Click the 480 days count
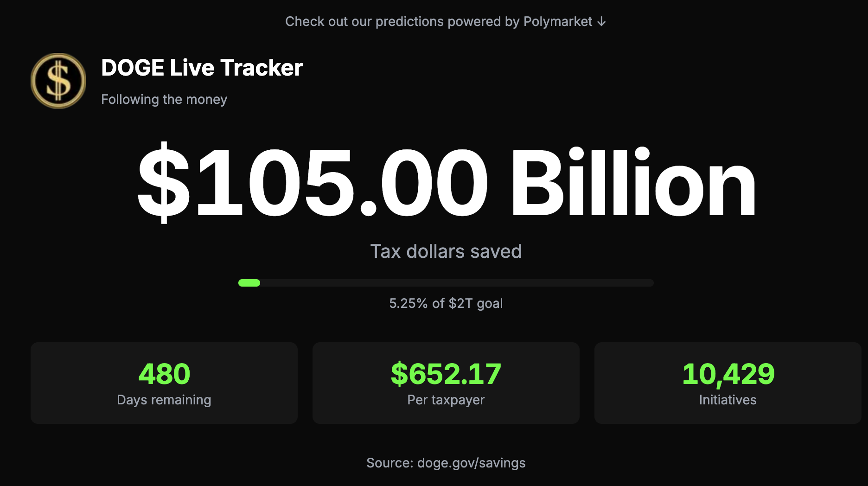 click(164, 374)
